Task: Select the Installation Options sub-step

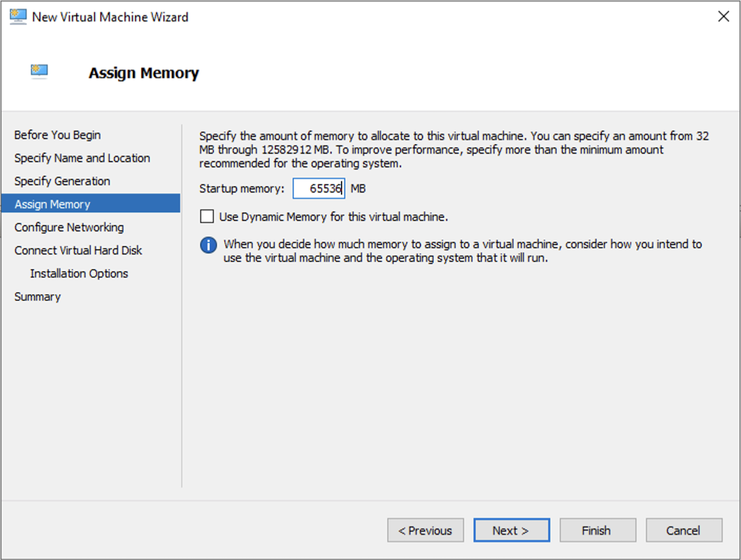Action: coord(78,273)
